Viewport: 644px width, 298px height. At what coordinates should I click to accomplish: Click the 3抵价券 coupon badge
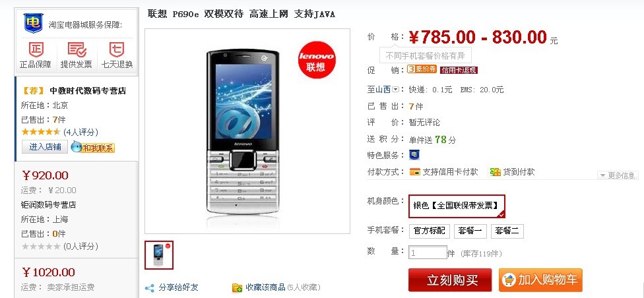(x=422, y=69)
